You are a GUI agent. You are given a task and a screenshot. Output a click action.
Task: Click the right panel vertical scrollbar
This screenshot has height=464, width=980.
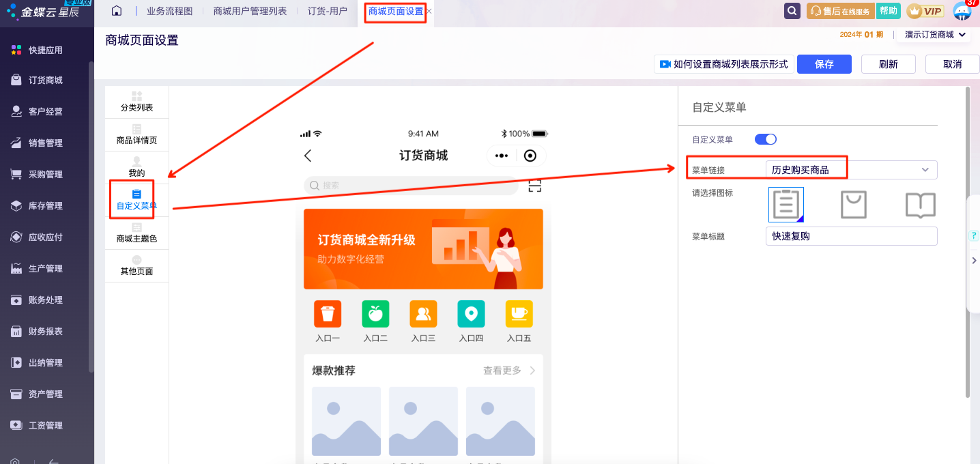(x=966, y=242)
